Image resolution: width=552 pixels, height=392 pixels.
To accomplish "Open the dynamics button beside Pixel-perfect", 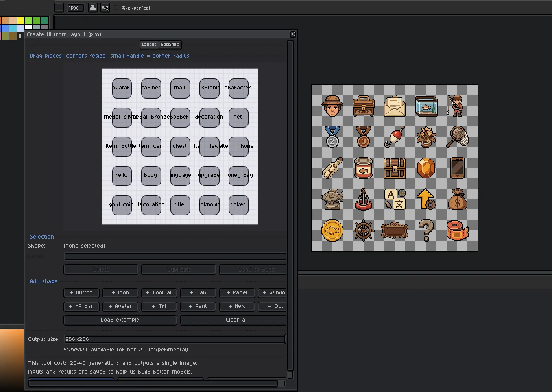I will coord(105,7).
